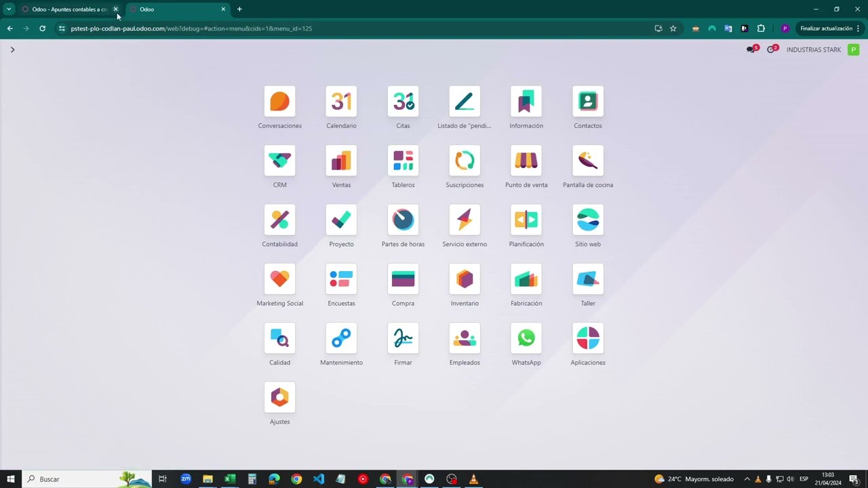
Task: Reload the current page
Action: [42, 28]
